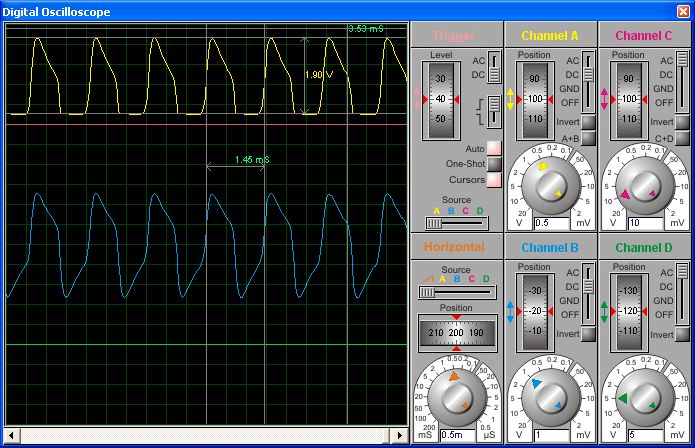Click the Channel B volts/div knob
695x448 pixels.
(x=551, y=397)
